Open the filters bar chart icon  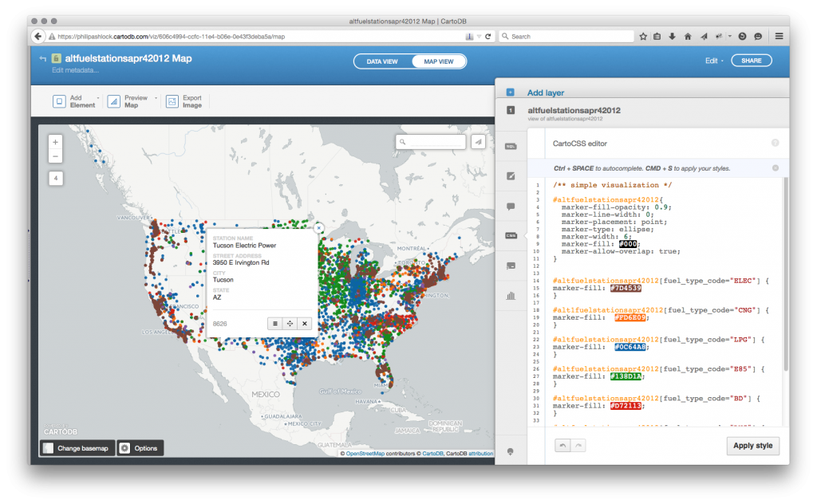click(x=511, y=296)
